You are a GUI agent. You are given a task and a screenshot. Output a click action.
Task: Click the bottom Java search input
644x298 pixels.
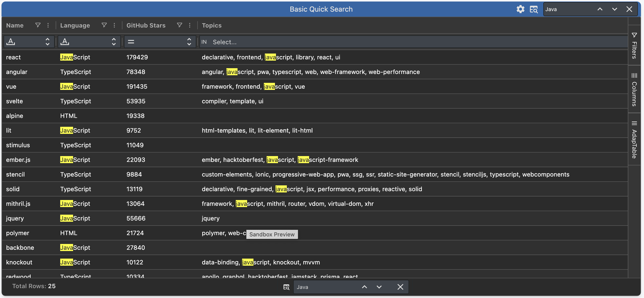[326, 287]
